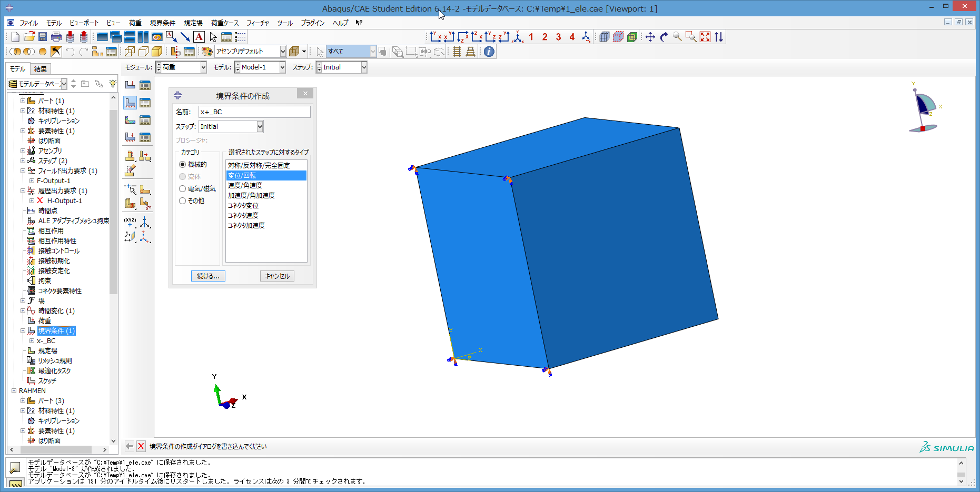980x492 pixels.
Task: Click the Create Load tool icon
Action: click(130, 85)
